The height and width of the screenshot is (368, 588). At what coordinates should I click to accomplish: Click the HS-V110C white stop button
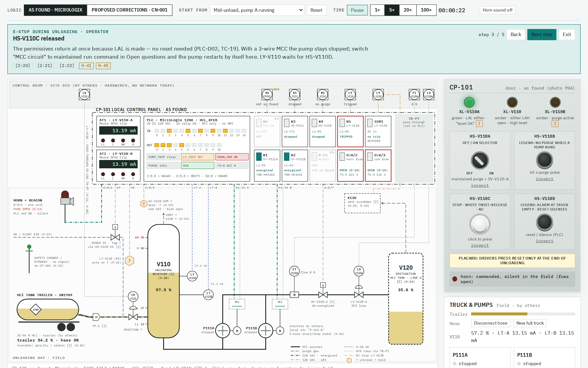coord(480,224)
